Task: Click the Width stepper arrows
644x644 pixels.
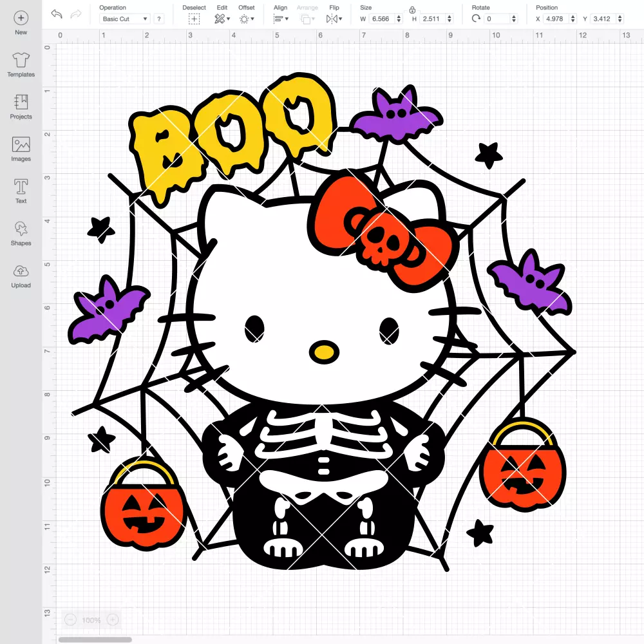Action: 399,19
